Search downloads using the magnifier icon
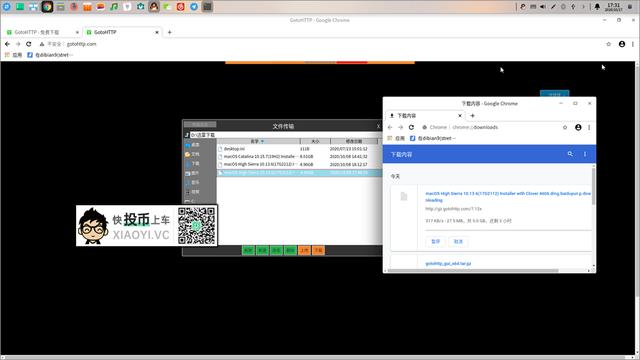 tap(570, 154)
